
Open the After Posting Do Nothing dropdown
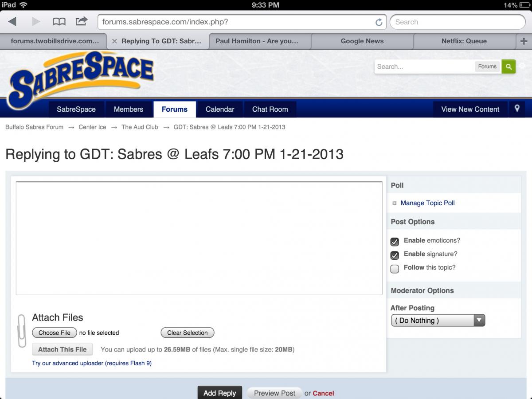click(438, 320)
